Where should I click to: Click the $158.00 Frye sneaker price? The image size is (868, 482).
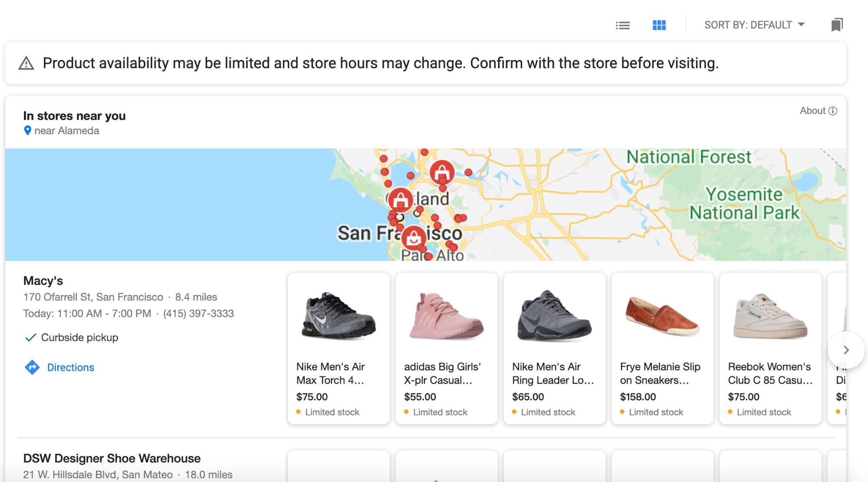coord(638,397)
